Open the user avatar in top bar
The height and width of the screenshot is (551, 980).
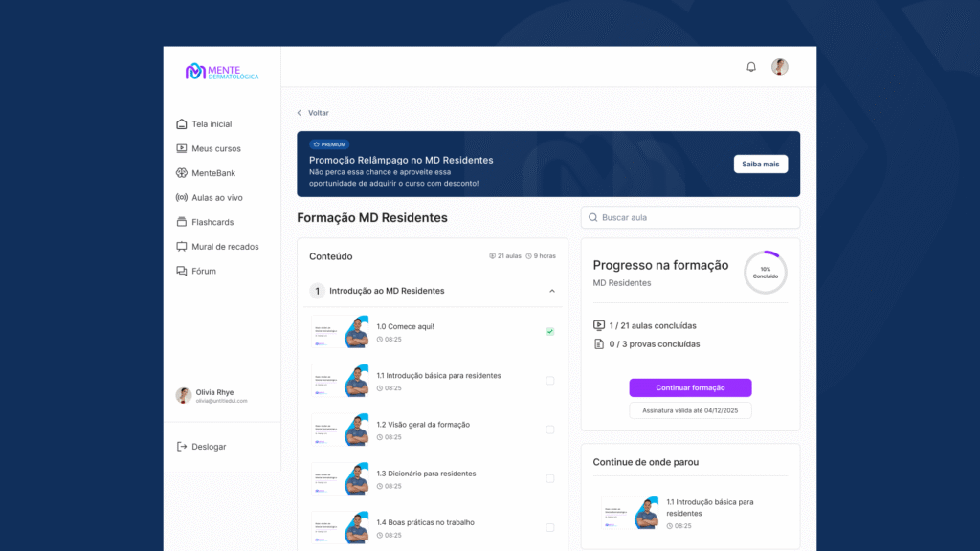point(780,67)
